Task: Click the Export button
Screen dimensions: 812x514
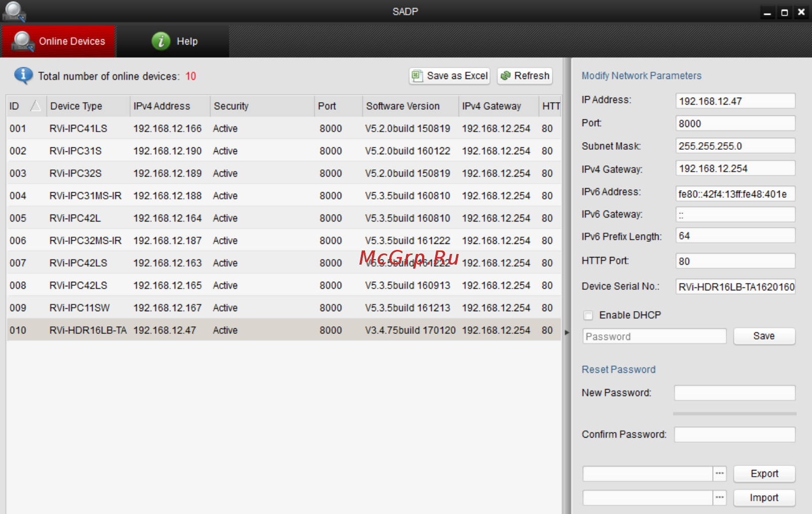Action: point(764,474)
